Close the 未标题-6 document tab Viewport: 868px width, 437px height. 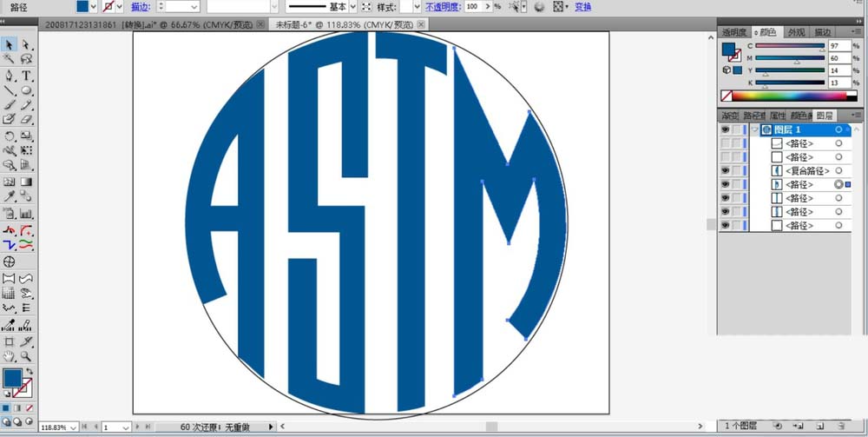(x=421, y=24)
